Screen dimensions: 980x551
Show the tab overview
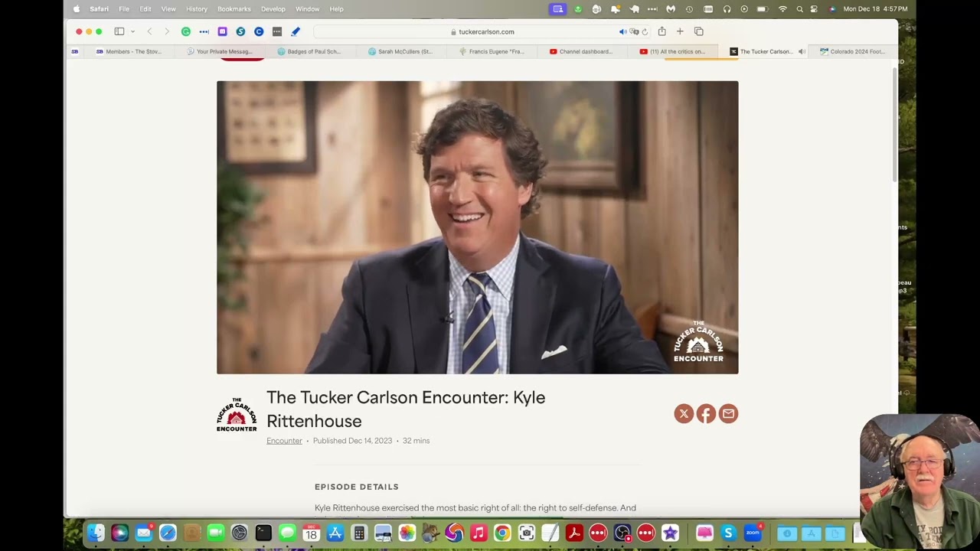pos(699,31)
